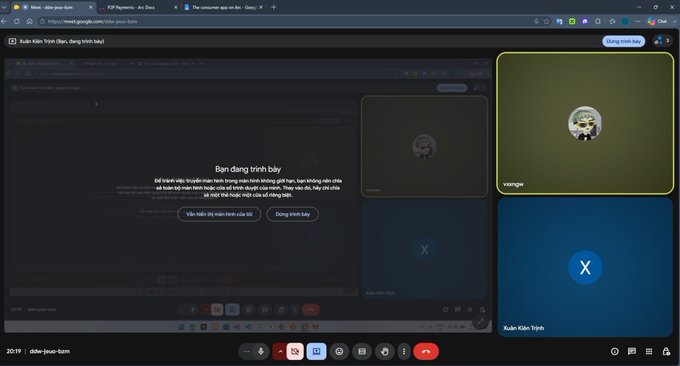Go to browser home page
The width and height of the screenshot is (680, 366).
pyautogui.click(x=29, y=21)
